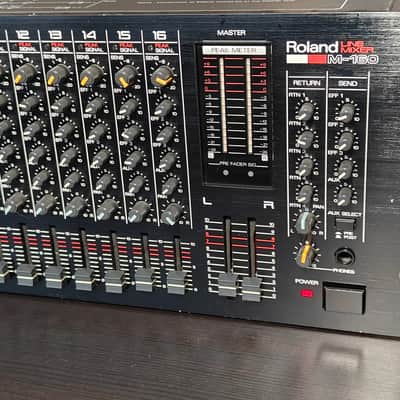Turn the send EFF 1 master knob
Screen dimensions: 400x400
click(347, 112)
